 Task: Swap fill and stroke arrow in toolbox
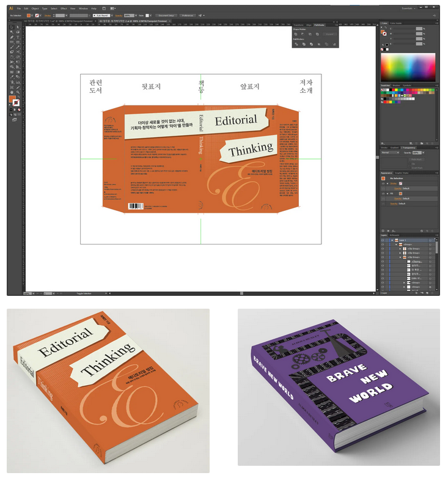pos(18,97)
